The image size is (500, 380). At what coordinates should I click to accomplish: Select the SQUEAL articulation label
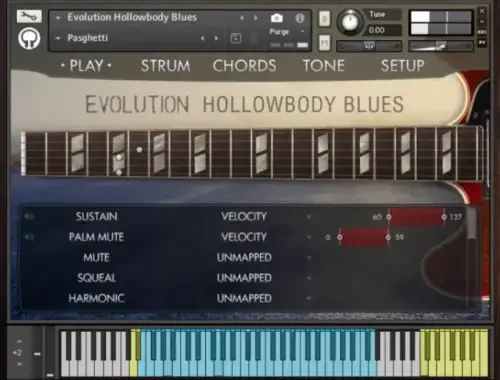point(97,278)
